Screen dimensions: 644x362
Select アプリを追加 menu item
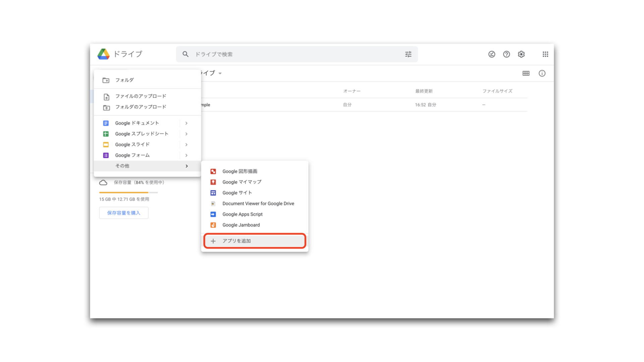[x=255, y=241]
